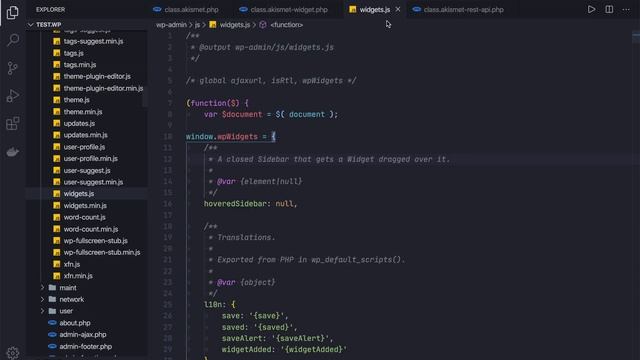Click the widgets.js breadcrumb

tap(235, 25)
